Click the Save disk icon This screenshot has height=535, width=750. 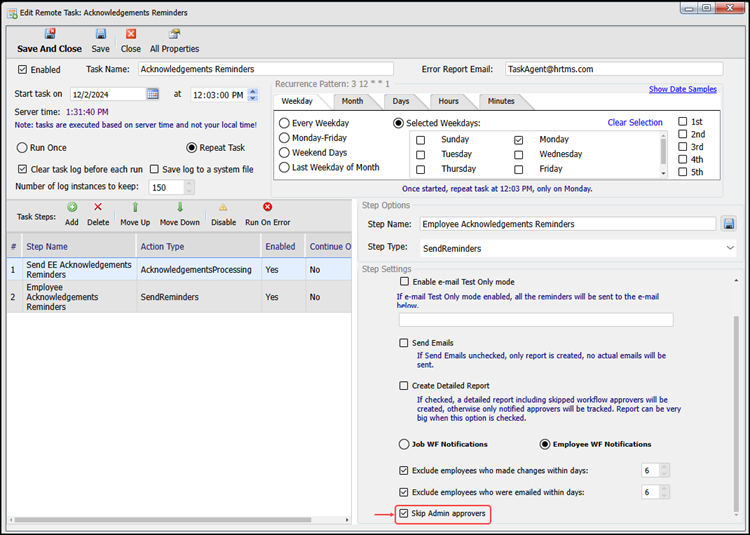[x=101, y=34]
